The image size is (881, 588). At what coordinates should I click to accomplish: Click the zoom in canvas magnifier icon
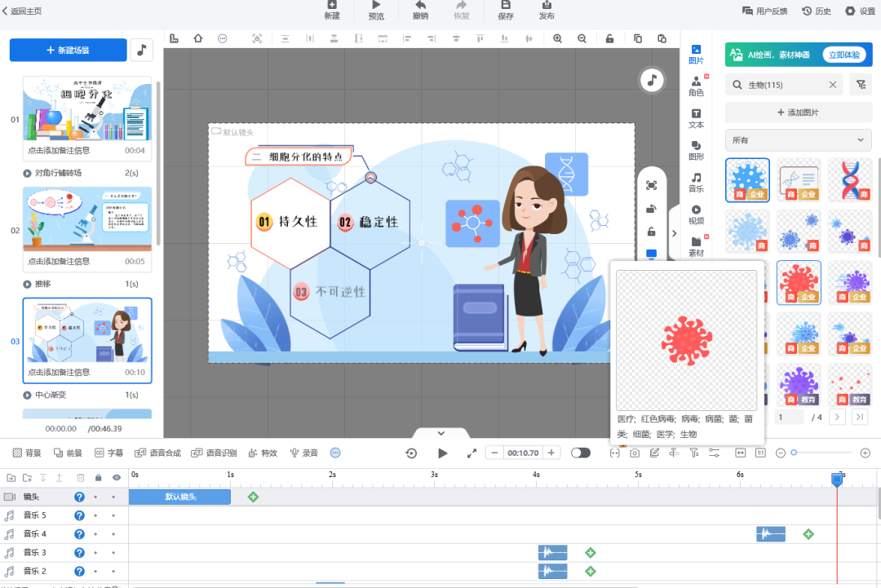pyautogui.click(x=558, y=38)
